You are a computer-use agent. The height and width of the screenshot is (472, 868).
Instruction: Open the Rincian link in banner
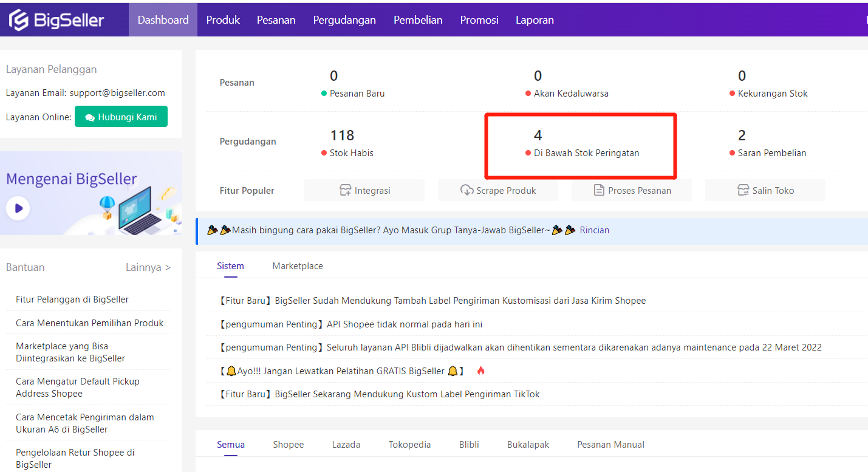(x=594, y=230)
